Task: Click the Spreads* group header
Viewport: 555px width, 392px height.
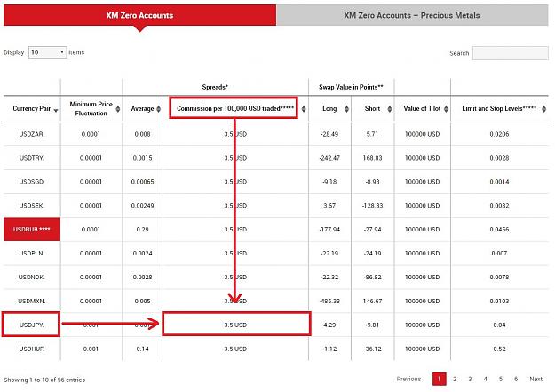Action: click(215, 87)
